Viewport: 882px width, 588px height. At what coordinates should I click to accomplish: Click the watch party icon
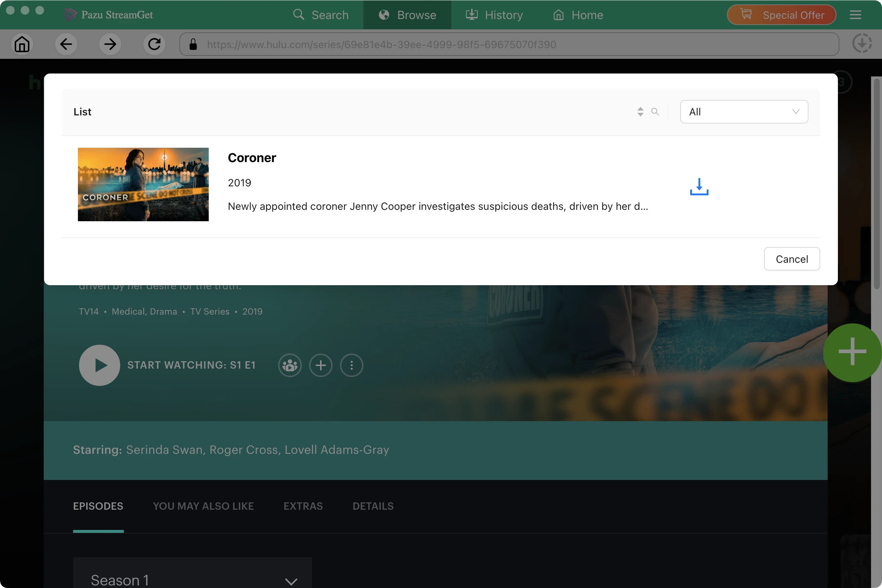coord(290,365)
